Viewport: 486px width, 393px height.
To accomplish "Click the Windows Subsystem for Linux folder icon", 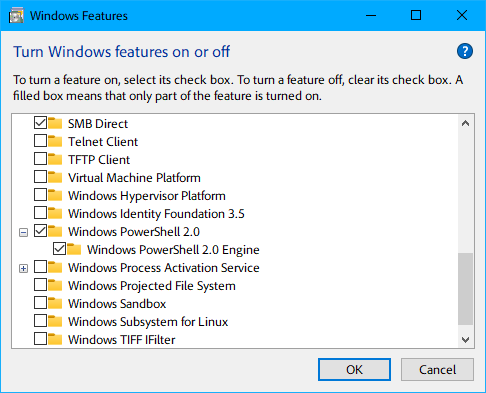I will pos(55,321).
